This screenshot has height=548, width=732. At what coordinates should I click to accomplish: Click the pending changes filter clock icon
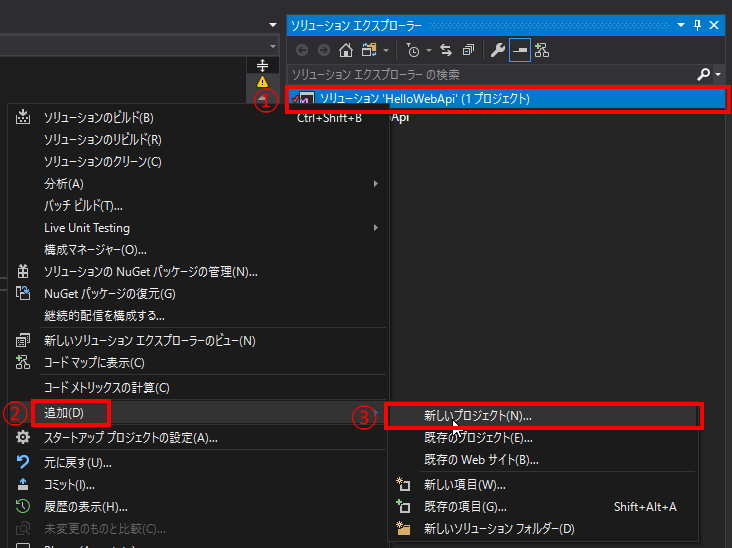pyautogui.click(x=413, y=50)
